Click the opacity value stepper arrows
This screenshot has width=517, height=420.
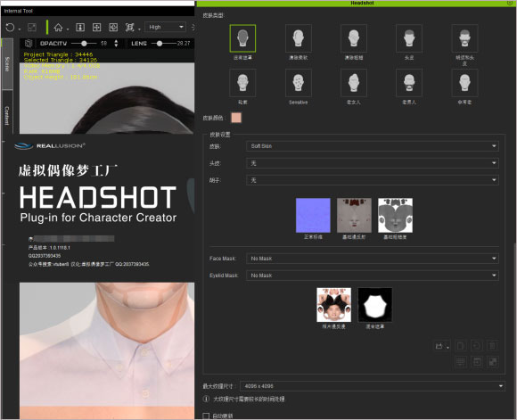coord(116,43)
